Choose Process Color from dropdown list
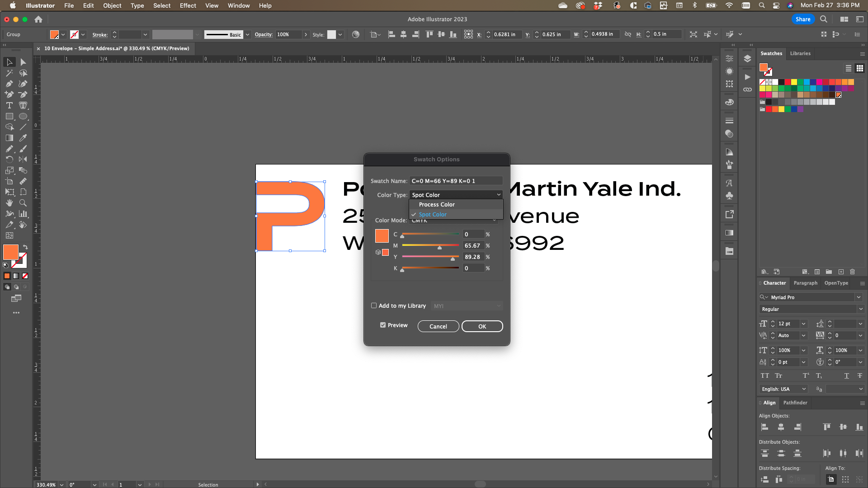The height and width of the screenshot is (488, 868). click(437, 205)
